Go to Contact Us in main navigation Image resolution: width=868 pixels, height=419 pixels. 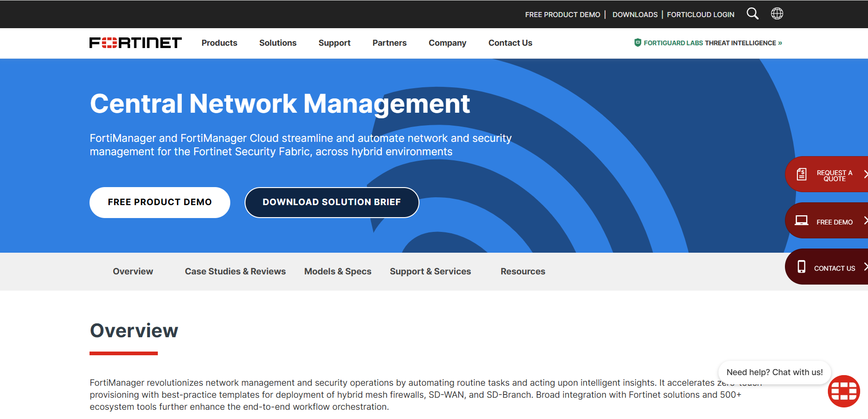tap(510, 43)
